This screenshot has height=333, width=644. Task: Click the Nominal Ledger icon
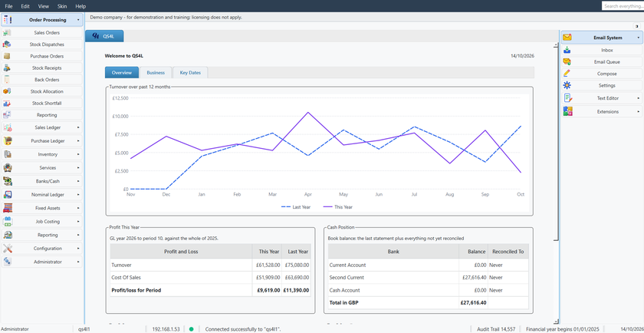coord(8,195)
